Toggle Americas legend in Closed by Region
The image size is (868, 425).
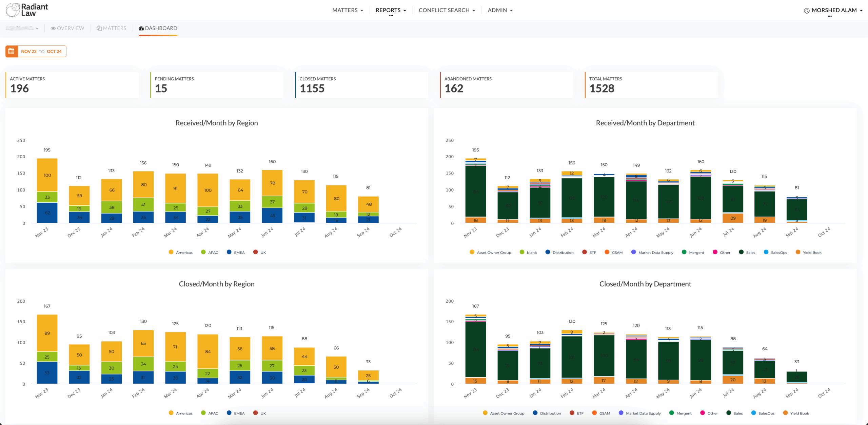[180, 413]
